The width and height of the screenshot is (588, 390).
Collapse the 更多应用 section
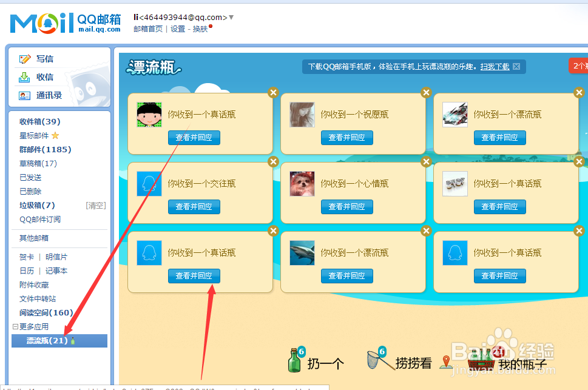(15, 327)
